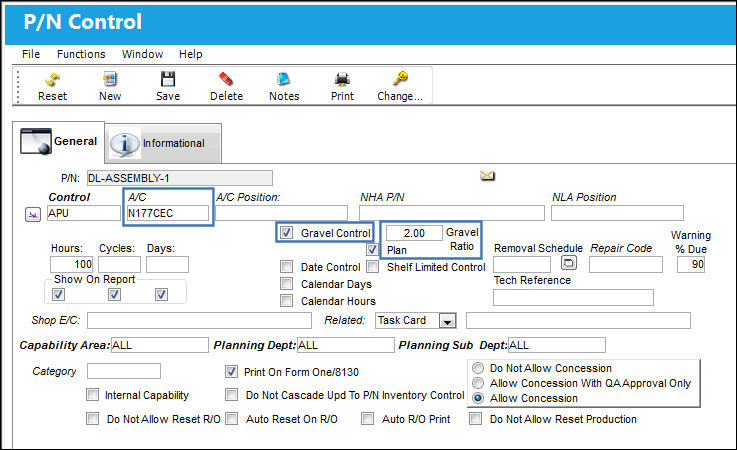
Task: Click the Planning Dept field
Action: (x=345, y=345)
